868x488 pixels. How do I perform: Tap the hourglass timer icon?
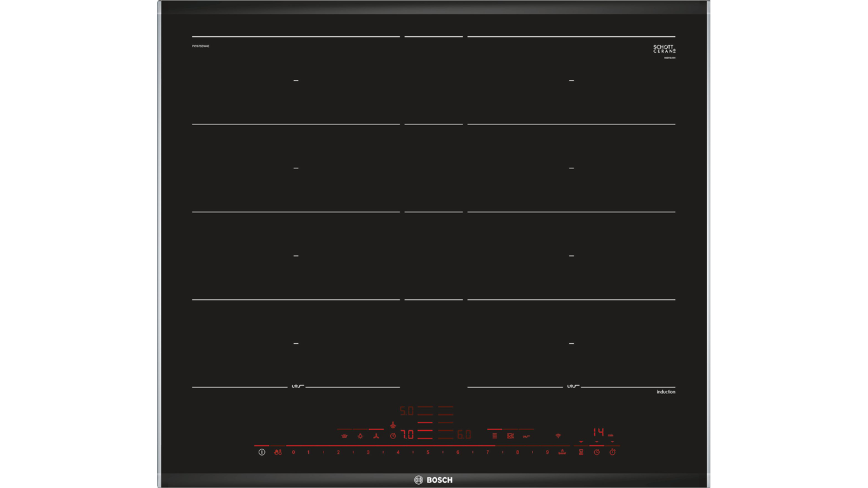pyautogui.click(x=581, y=452)
